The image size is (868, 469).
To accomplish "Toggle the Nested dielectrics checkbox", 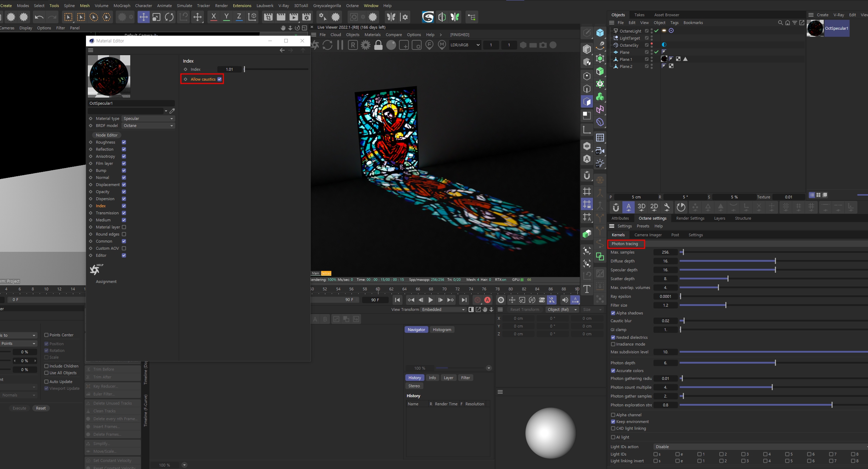I will tap(613, 337).
